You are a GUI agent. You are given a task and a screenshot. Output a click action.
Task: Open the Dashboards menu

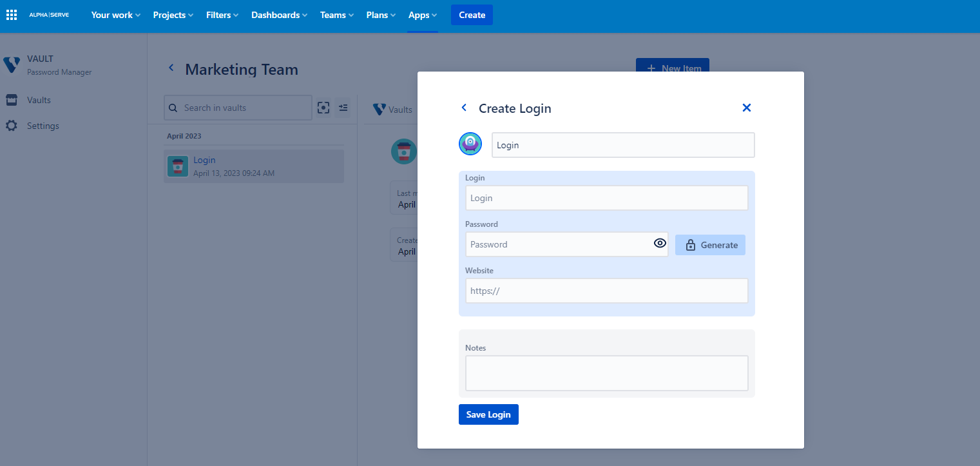278,15
